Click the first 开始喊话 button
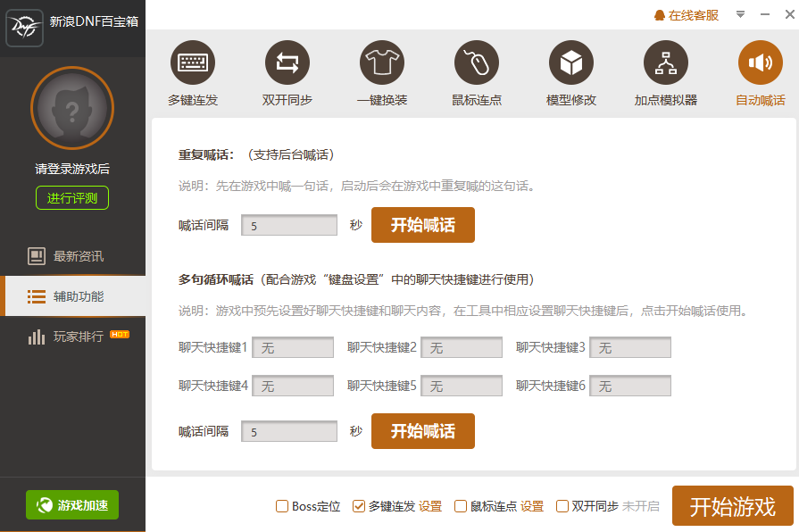 (x=422, y=225)
